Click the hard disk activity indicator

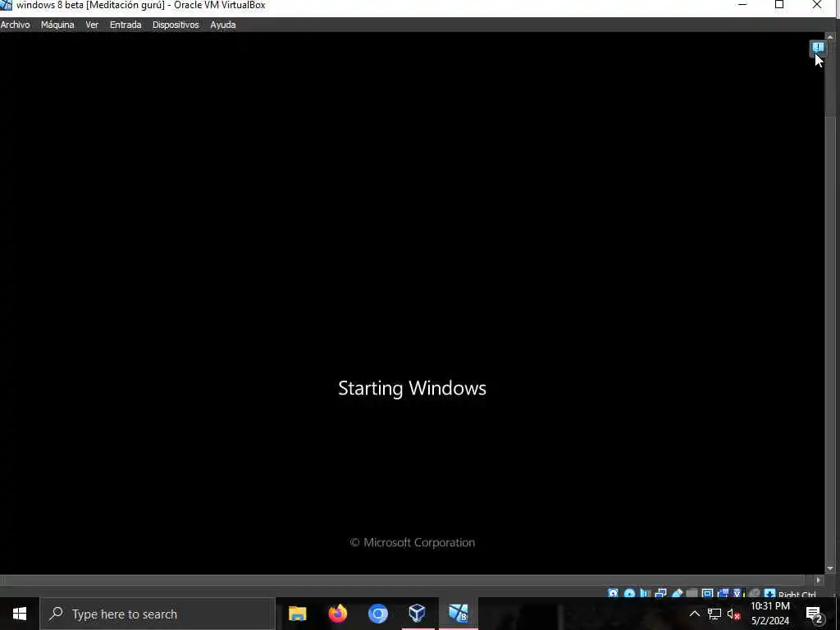[x=613, y=594]
